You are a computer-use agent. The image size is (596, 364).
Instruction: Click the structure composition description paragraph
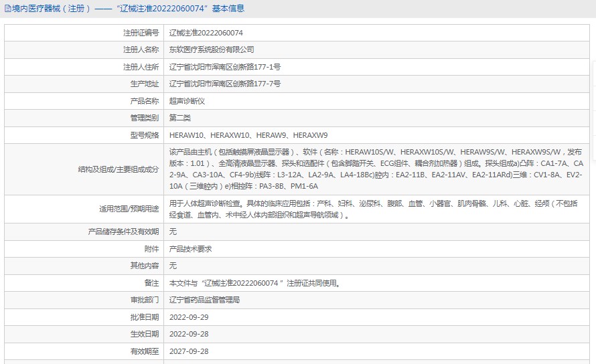click(376, 169)
